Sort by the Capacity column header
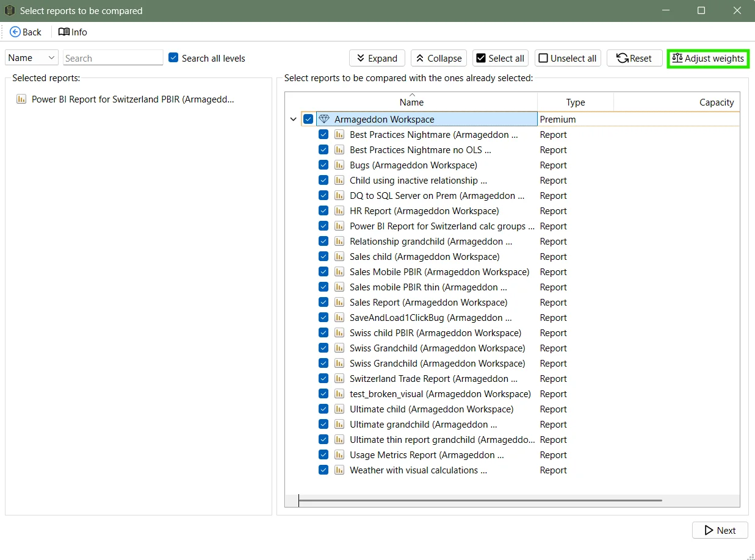Viewport: 755px width, 560px height. point(677,102)
